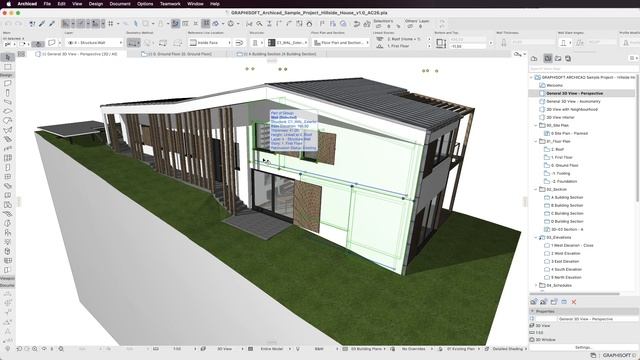The height and width of the screenshot is (360, 640).
Task: Open General 3D View - Axonometry
Action: tap(573, 101)
